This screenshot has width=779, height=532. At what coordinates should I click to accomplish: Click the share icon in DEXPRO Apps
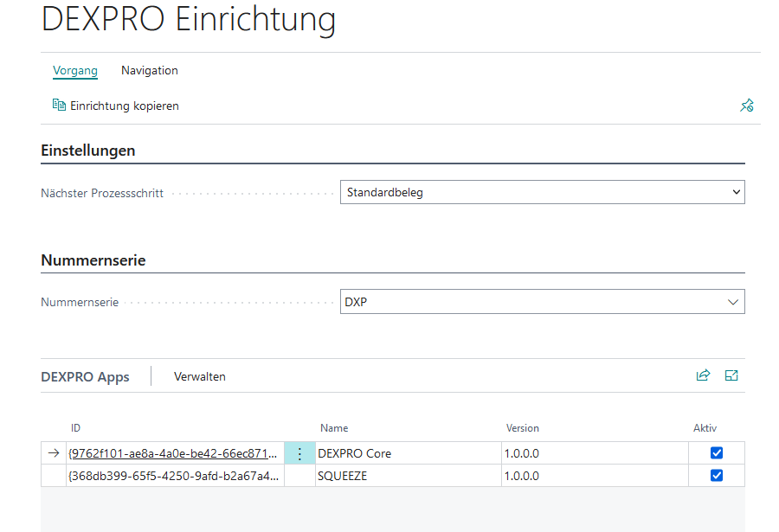703,375
